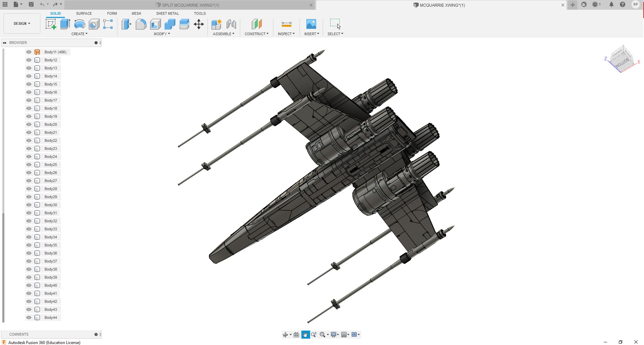Select the Press Pull tool
Image resolution: width=644 pixels, height=345 pixels.
(x=126, y=24)
